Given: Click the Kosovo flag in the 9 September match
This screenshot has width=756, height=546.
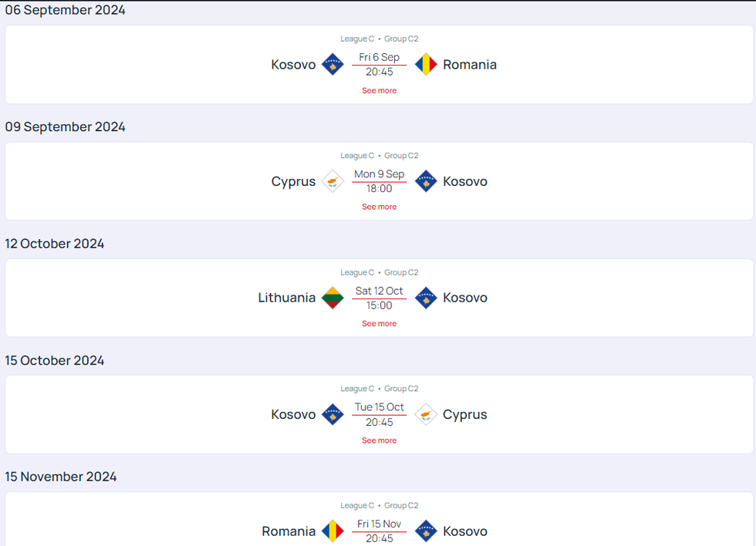Looking at the screenshot, I should pyautogui.click(x=426, y=181).
